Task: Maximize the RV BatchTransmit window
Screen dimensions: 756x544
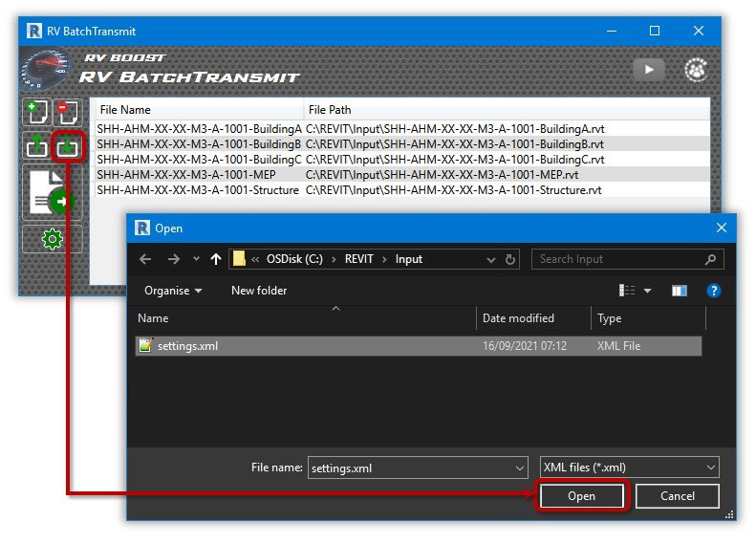Action: [x=655, y=31]
